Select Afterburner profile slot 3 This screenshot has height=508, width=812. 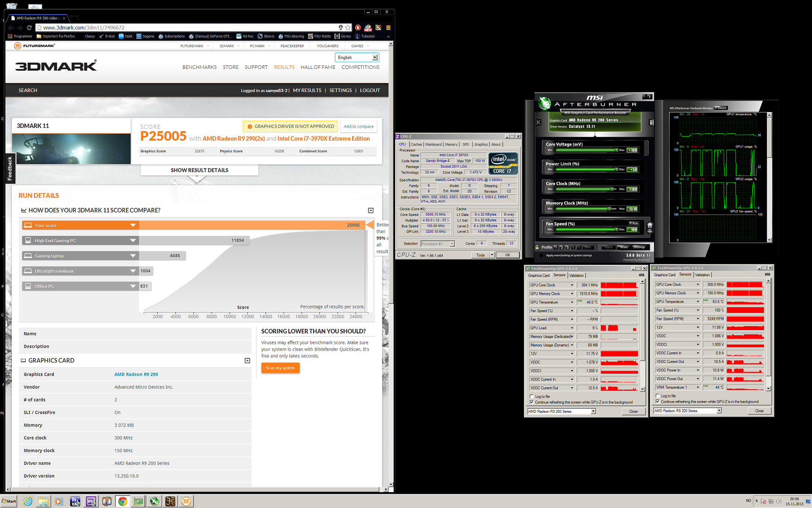(x=567, y=247)
